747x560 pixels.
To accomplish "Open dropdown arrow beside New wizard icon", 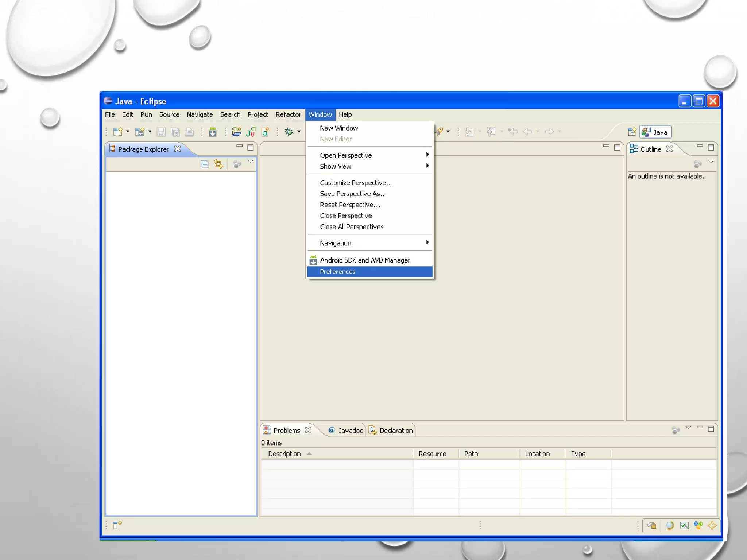I will 128,131.
